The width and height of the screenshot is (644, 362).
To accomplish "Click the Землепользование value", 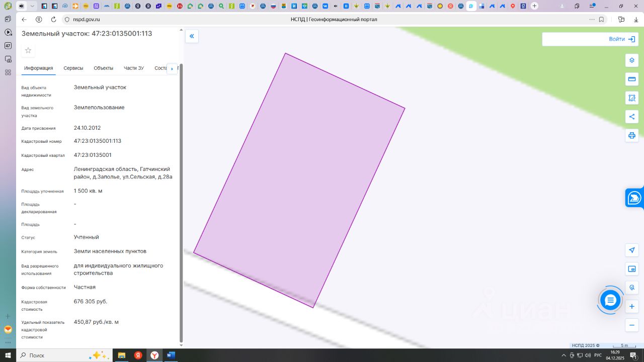I will coord(99,108).
